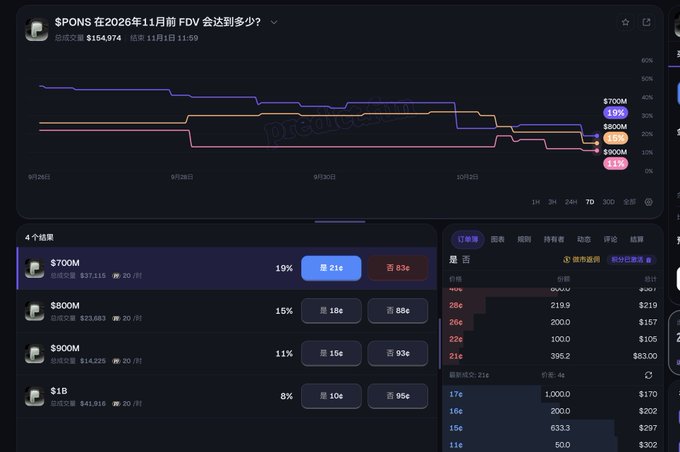Set chart range to 30D
This screenshot has width=680, height=452.
[x=608, y=202]
